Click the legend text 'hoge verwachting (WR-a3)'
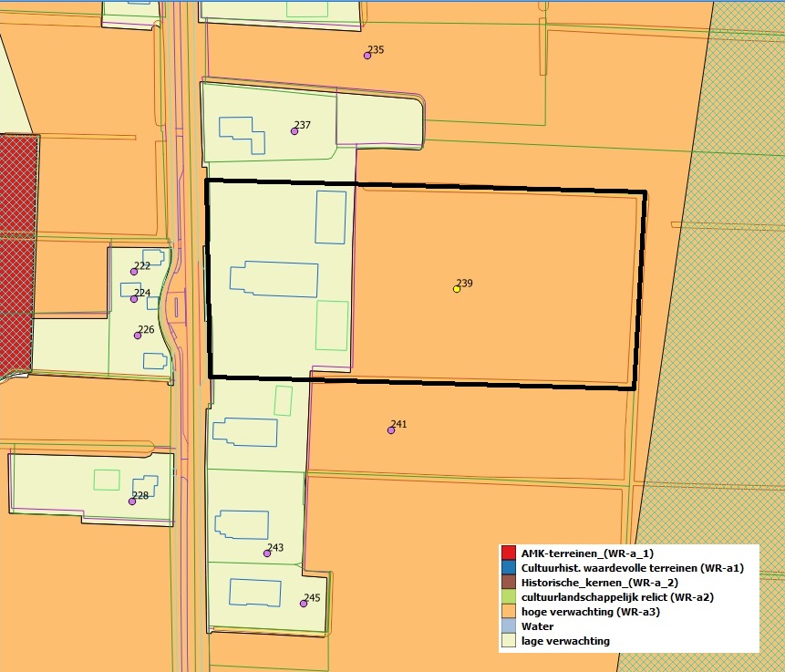Image resolution: width=785 pixels, height=672 pixels. [x=591, y=612]
